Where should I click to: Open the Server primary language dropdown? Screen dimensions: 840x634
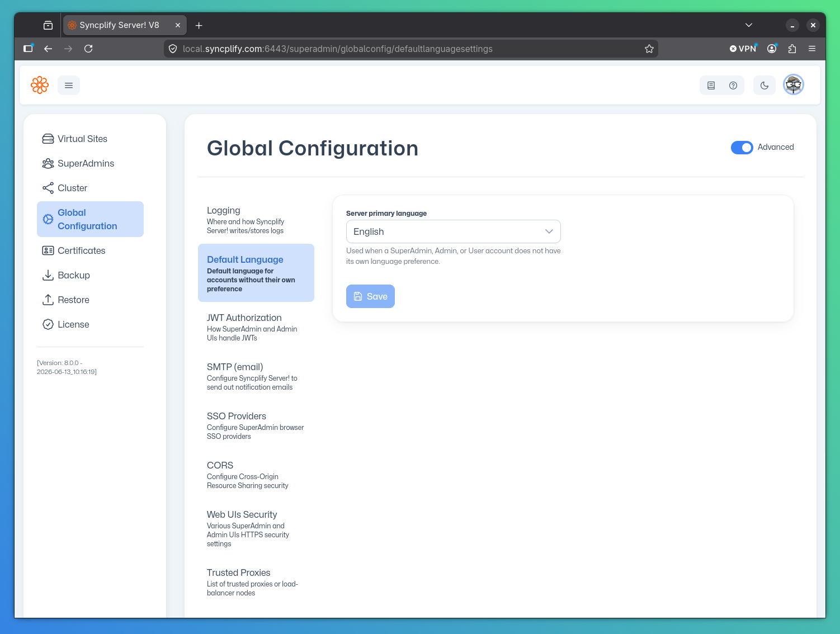pyautogui.click(x=454, y=231)
